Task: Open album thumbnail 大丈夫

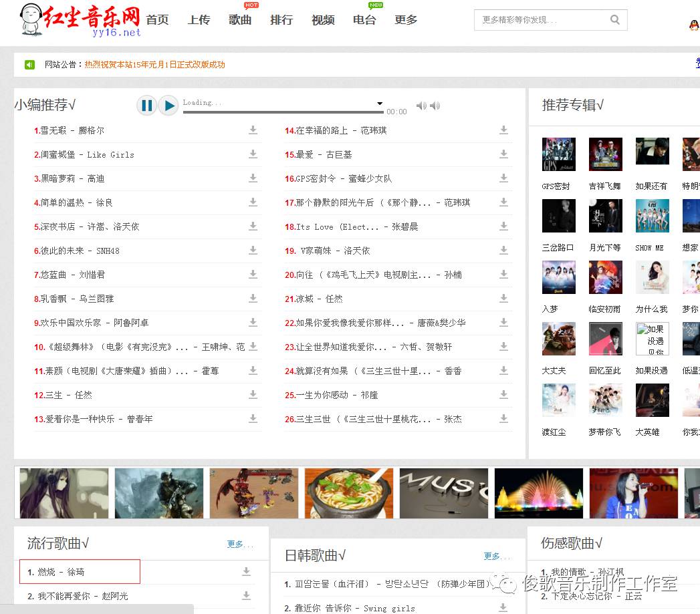Action: [x=558, y=339]
